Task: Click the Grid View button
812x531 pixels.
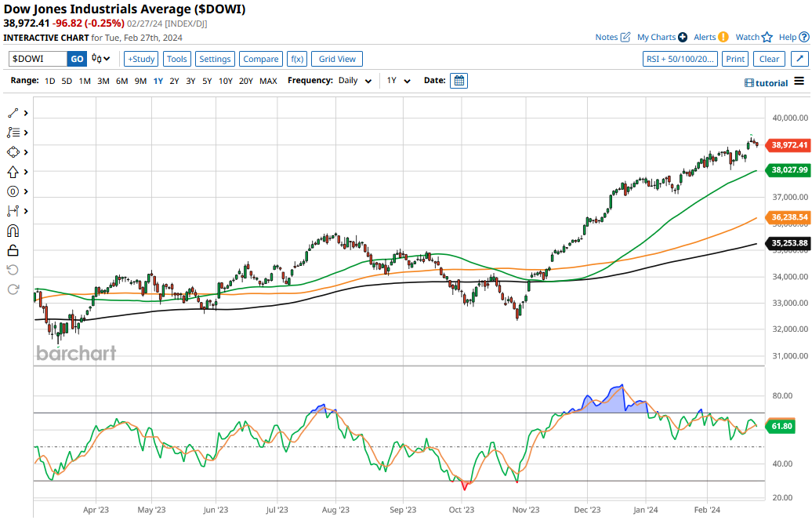Action: [x=337, y=59]
